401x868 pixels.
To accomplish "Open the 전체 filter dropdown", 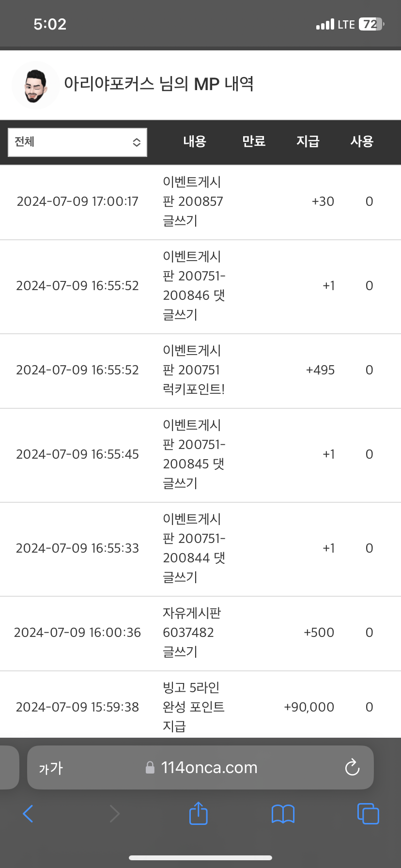I will click(77, 142).
